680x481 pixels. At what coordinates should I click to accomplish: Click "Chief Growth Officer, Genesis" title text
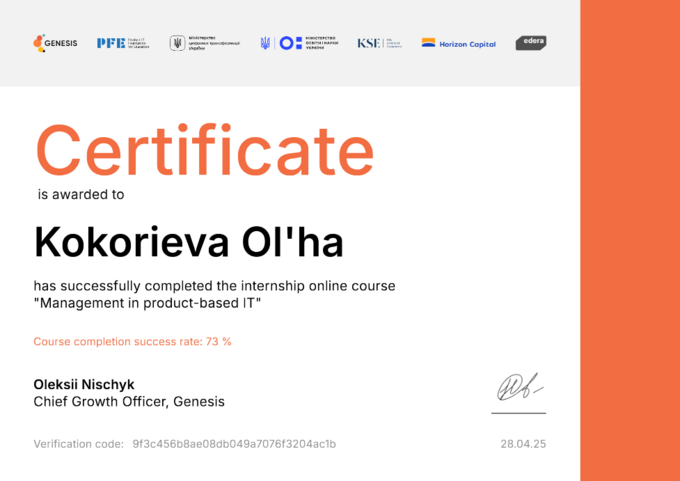(x=129, y=402)
